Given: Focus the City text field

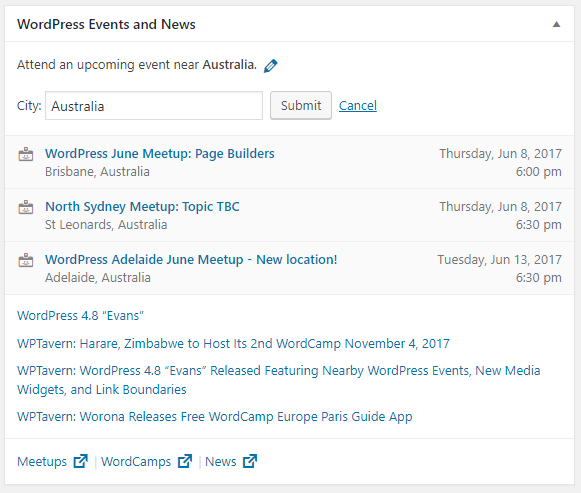Looking at the screenshot, I should (x=154, y=106).
